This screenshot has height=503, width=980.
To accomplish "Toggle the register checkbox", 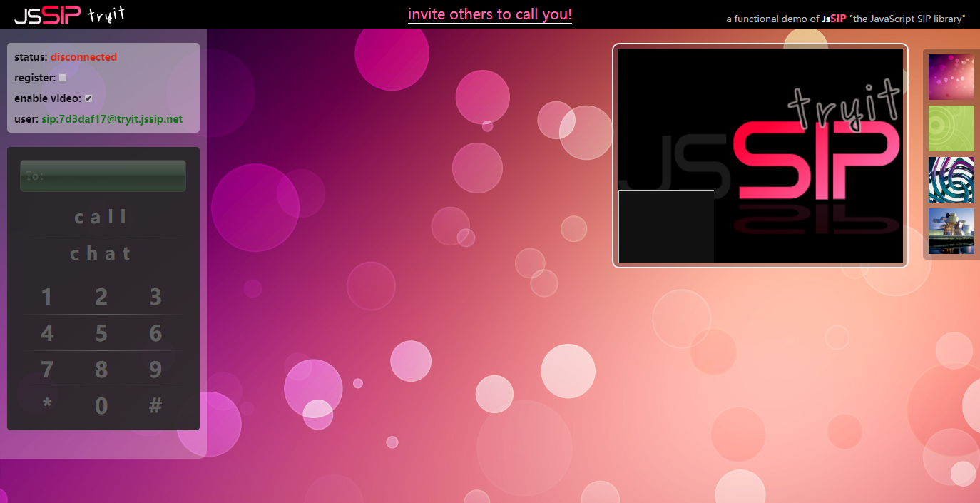I will tap(63, 78).
